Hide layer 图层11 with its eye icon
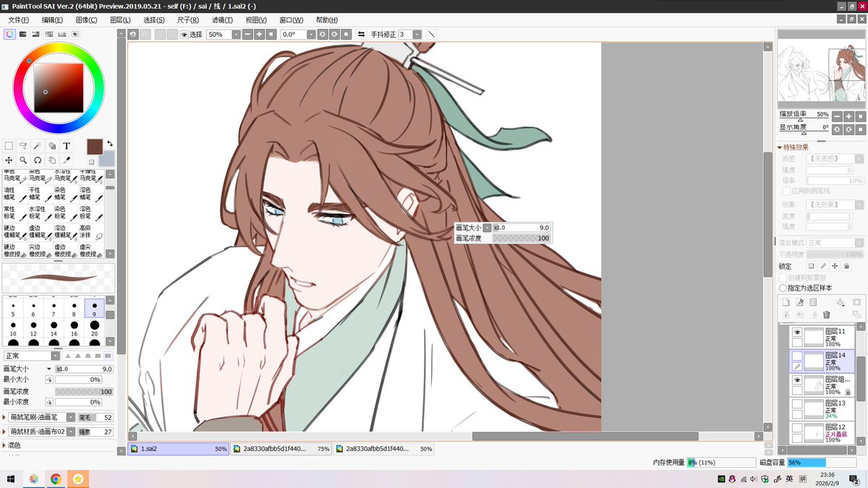 pyautogui.click(x=798, y=332)
